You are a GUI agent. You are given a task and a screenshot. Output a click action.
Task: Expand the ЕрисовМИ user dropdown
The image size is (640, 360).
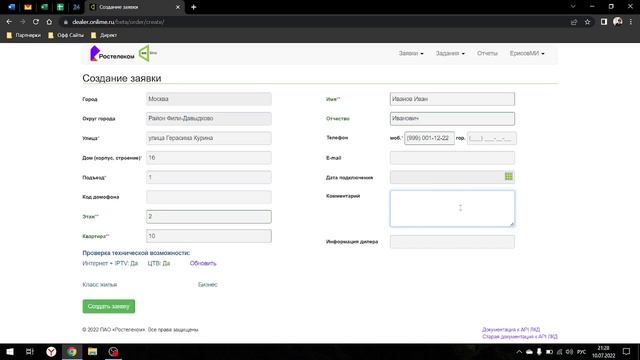[527, 53]
